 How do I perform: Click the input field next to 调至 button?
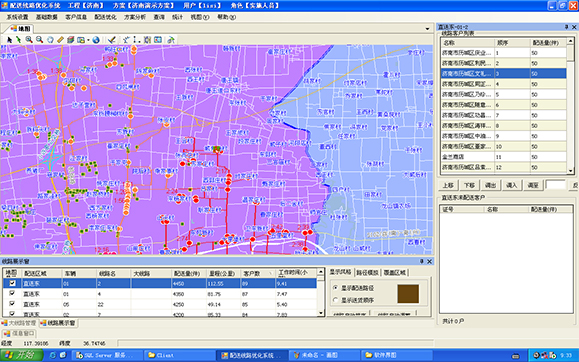pyautogui.click(x=555, y=185)
